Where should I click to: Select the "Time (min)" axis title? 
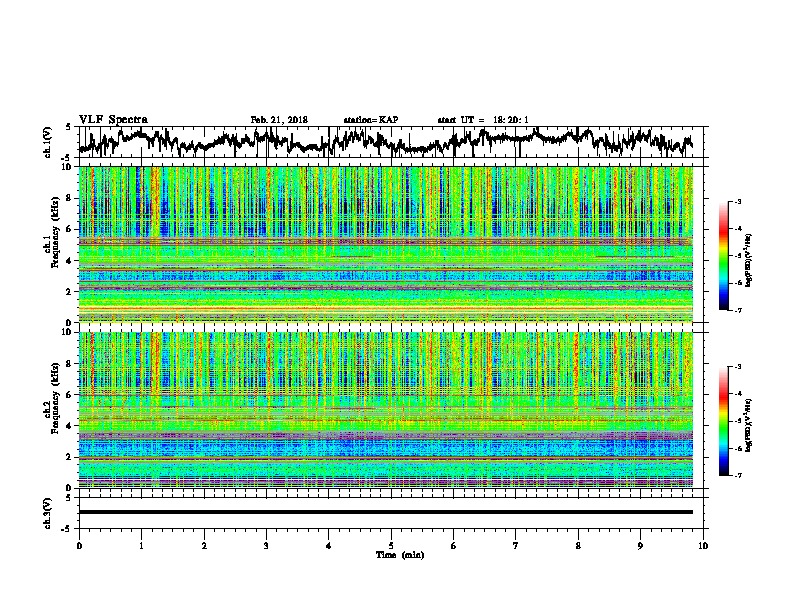coord(400,555)
